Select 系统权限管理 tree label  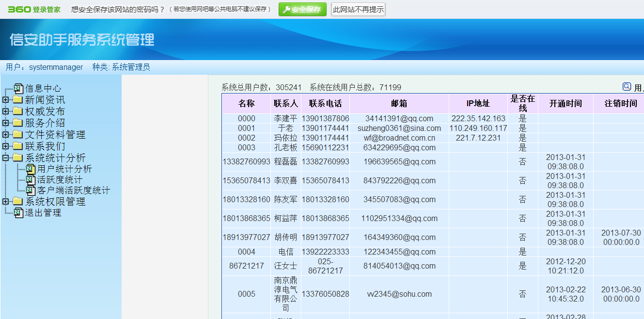tap(55, 202)
